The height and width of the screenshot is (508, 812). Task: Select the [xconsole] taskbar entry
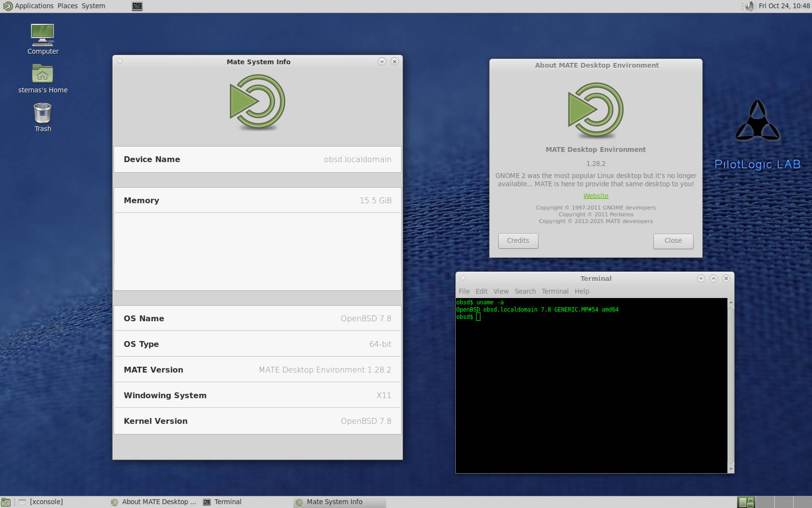(x=46, y=502)
